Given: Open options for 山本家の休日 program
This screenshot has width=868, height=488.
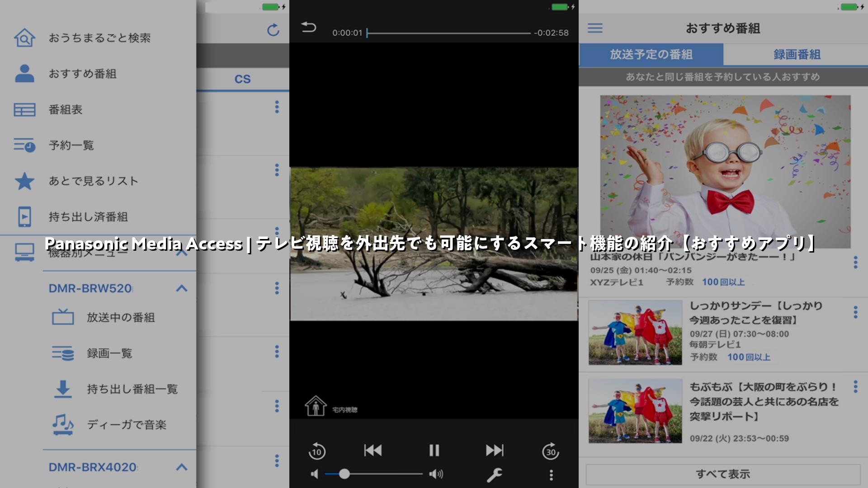Looking at the screenshot, I should (x=855, y=262).
